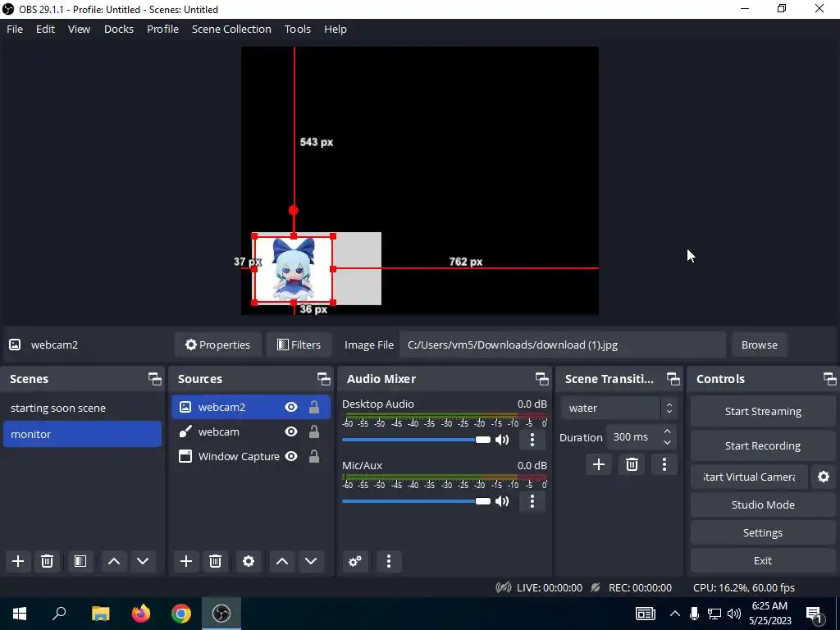840x630 pixels.
Task: Increase transition duration with up arrow
Action: point(667,431)
